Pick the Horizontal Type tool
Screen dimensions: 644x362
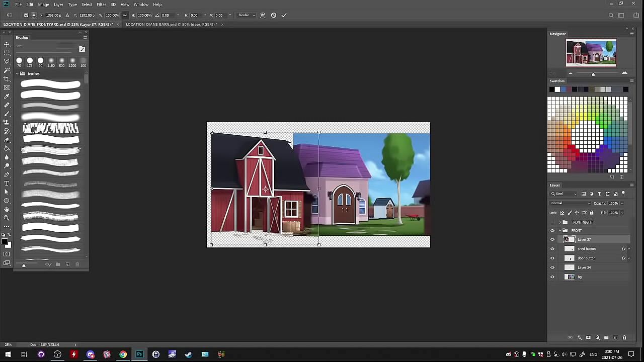(x=7, y=184)
